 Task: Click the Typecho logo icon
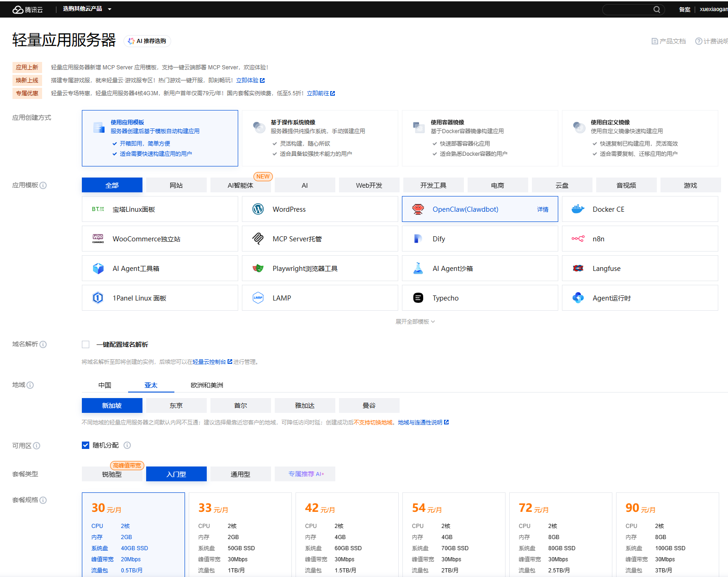[x=418, y=298]
